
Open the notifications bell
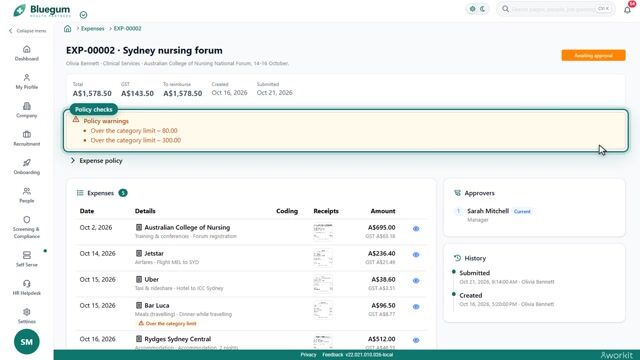(627, 10)
